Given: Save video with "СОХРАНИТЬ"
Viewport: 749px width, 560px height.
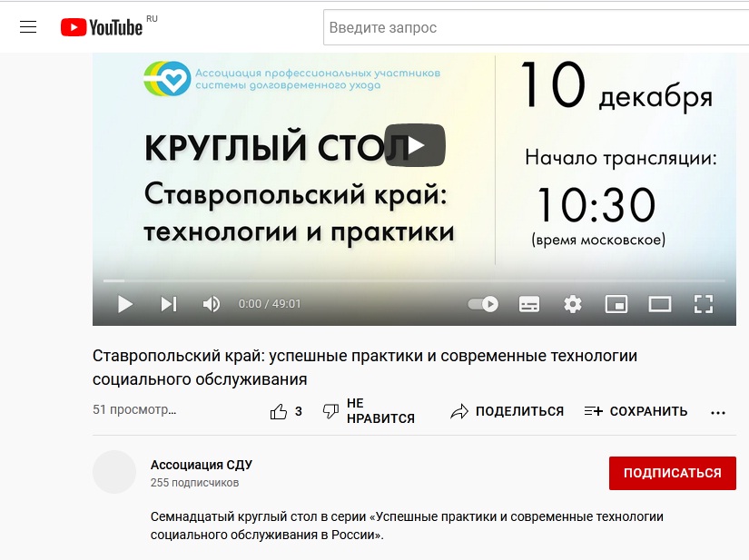Looking at the screenshot, I should (x=636, y=411).
